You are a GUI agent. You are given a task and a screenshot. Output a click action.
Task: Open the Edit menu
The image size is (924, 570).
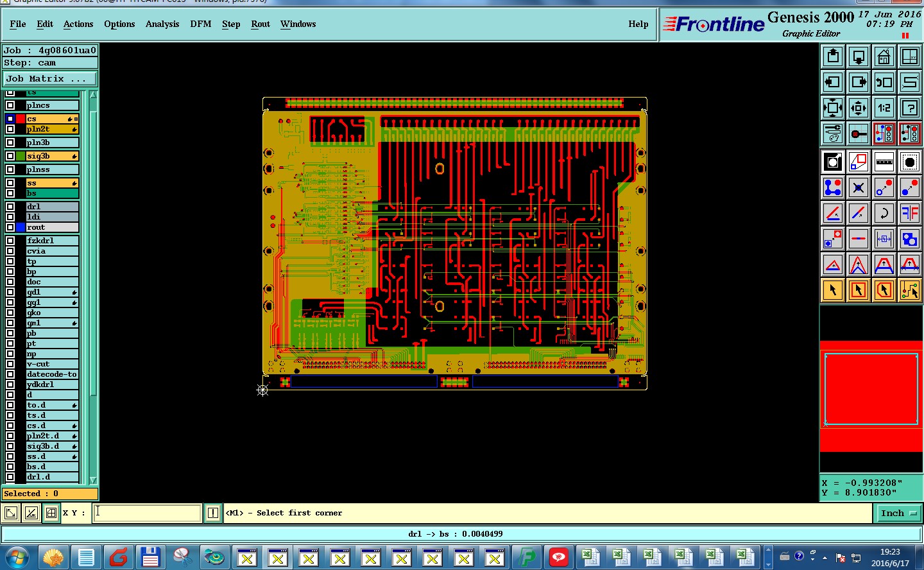tap(45, 24)
